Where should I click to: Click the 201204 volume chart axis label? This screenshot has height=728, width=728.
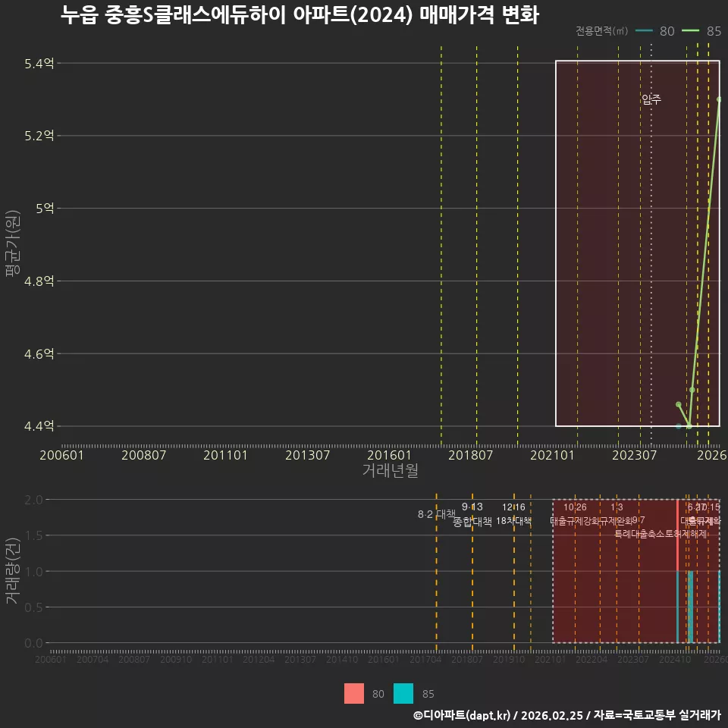(259, 659)
